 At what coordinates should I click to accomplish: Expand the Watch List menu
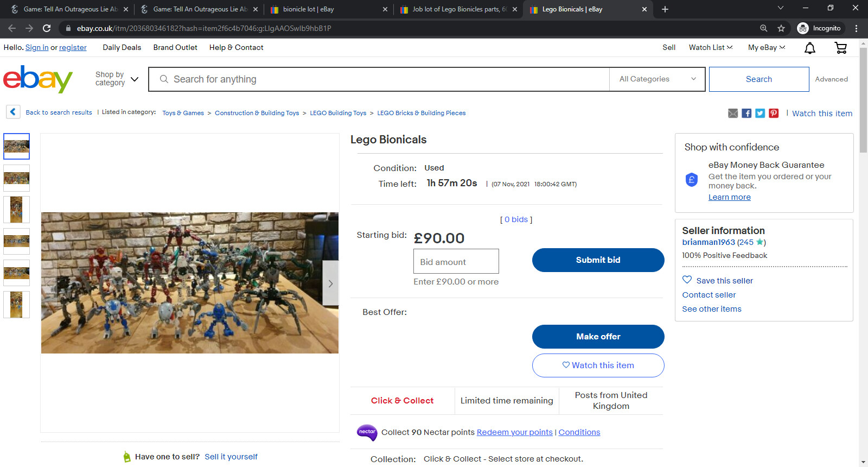tap(711, 48)
